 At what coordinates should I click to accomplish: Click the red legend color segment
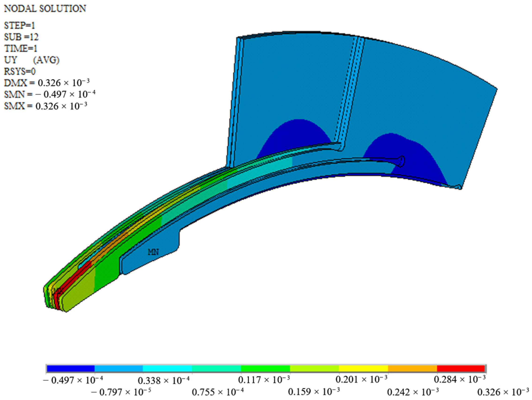click(460, 369)
